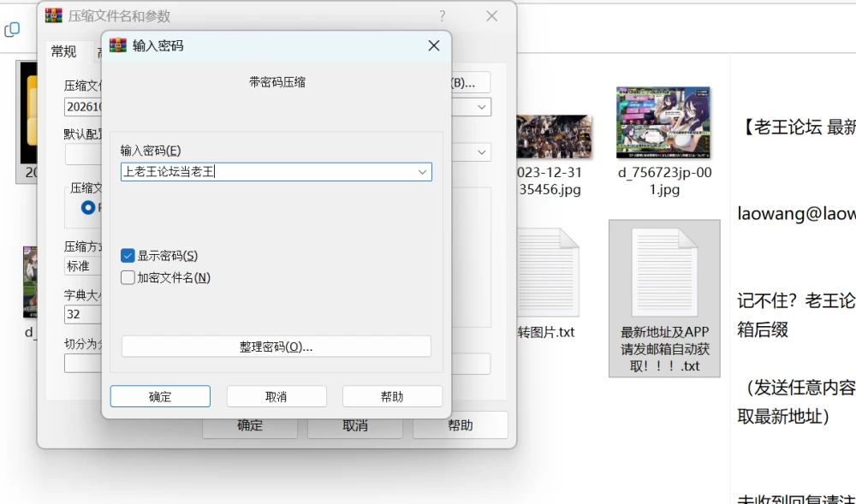Click the 字典大小 field showing 32
The image size is (856, 504).
click(x=84, y=314)
